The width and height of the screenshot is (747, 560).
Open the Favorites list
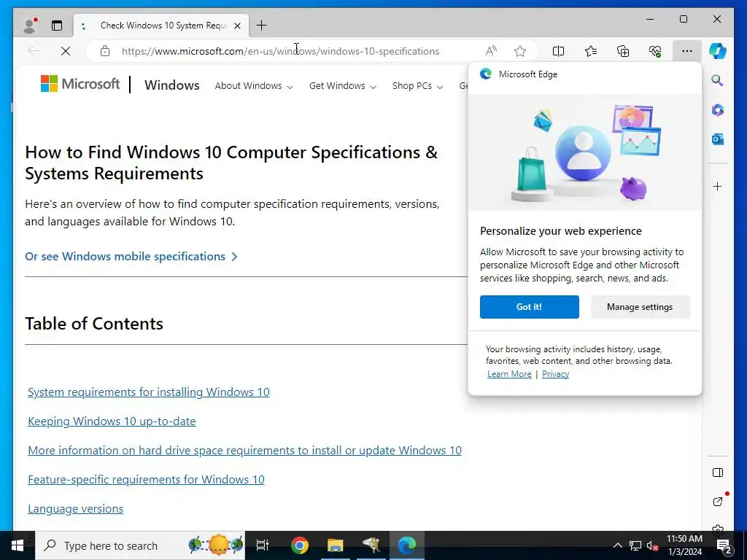(591, 51)
